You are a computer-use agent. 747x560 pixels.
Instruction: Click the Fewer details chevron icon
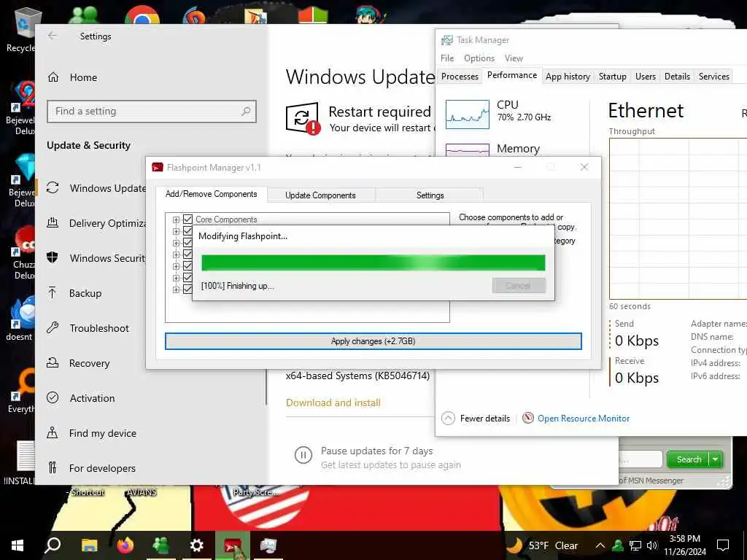448,419
